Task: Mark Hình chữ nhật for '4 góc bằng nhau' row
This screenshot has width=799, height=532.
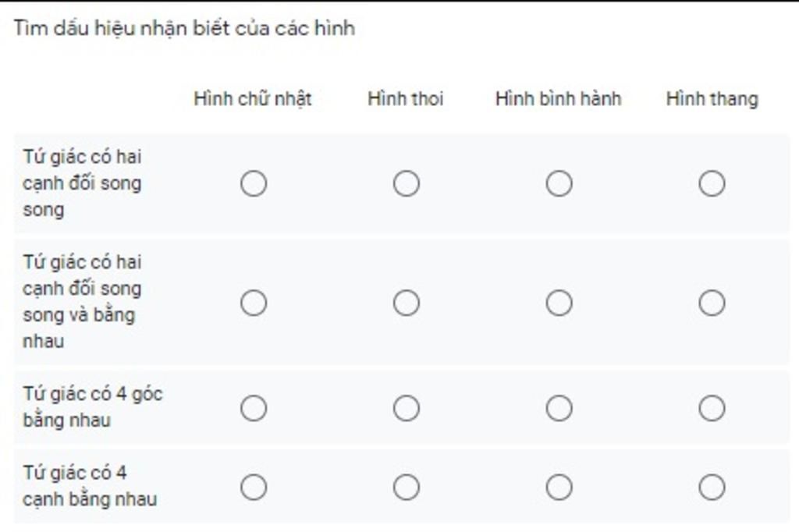Action: [254, 408]
